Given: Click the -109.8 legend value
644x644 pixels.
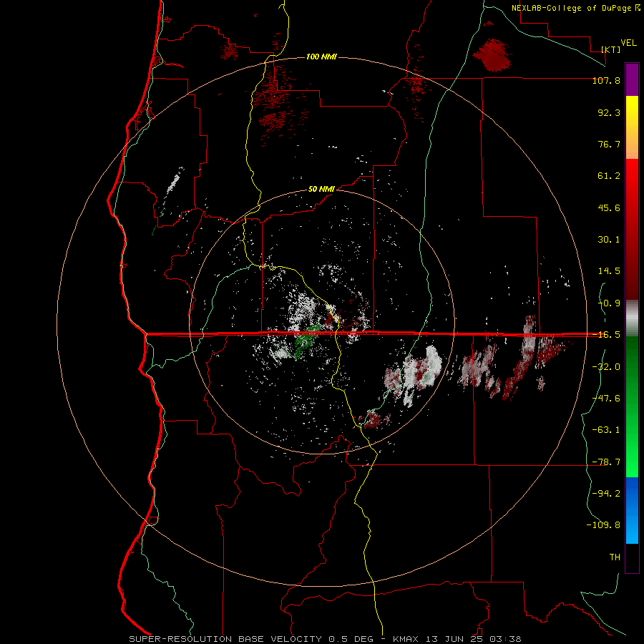Looking at the screenshot, I should [603, 525].
